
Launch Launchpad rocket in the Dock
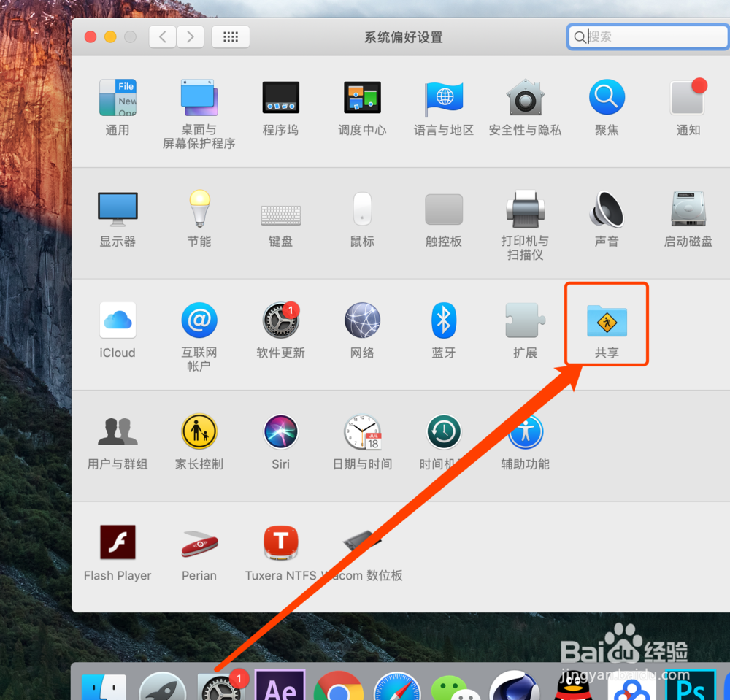click(163, 687)
